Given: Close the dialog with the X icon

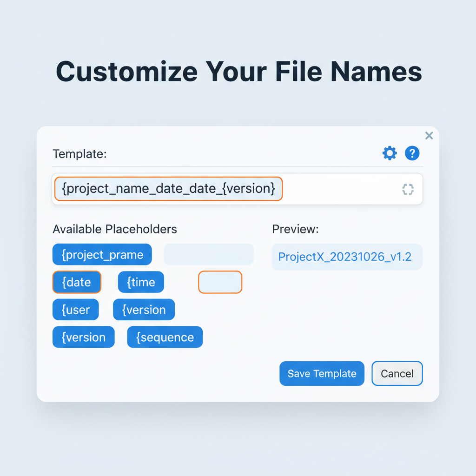Looking at the screenshot, I should point(429,135).
